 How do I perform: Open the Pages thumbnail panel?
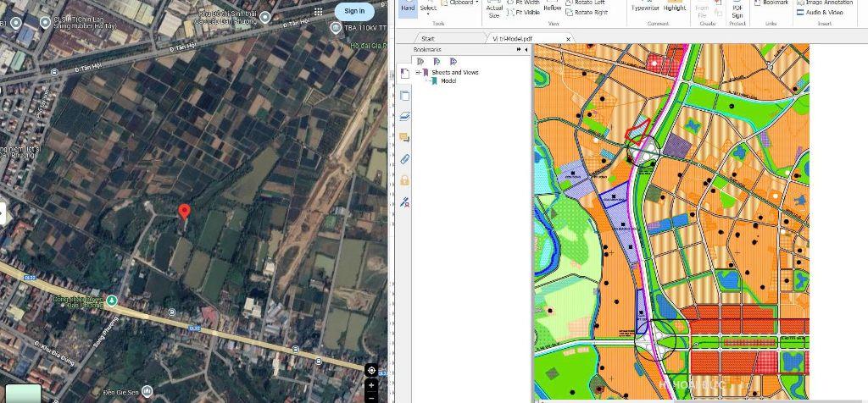pos(404,96)
